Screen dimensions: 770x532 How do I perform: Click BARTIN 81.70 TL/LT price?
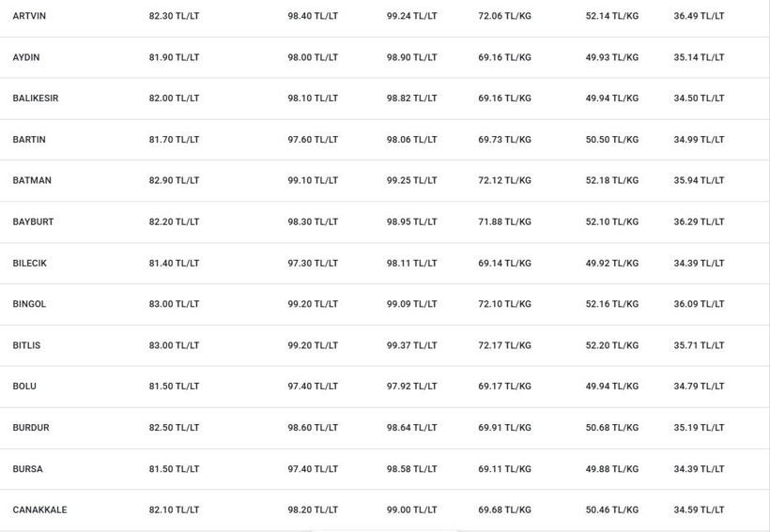[175, 140]
